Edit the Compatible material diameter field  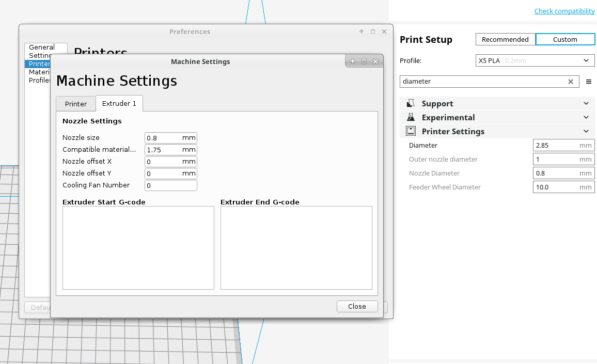(x=170, y=150)
